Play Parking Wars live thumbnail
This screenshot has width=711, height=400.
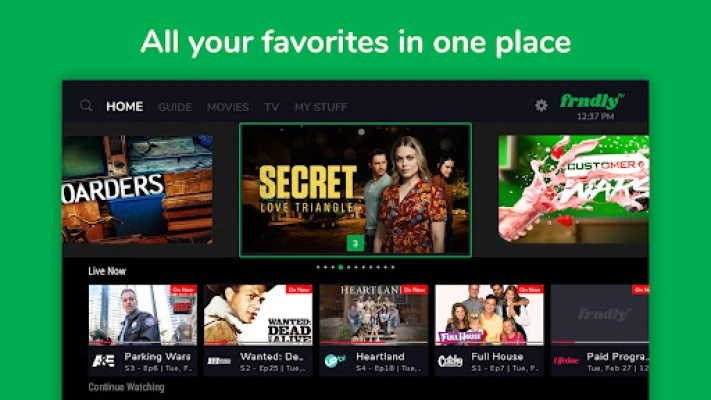click(x=143, y=315)
